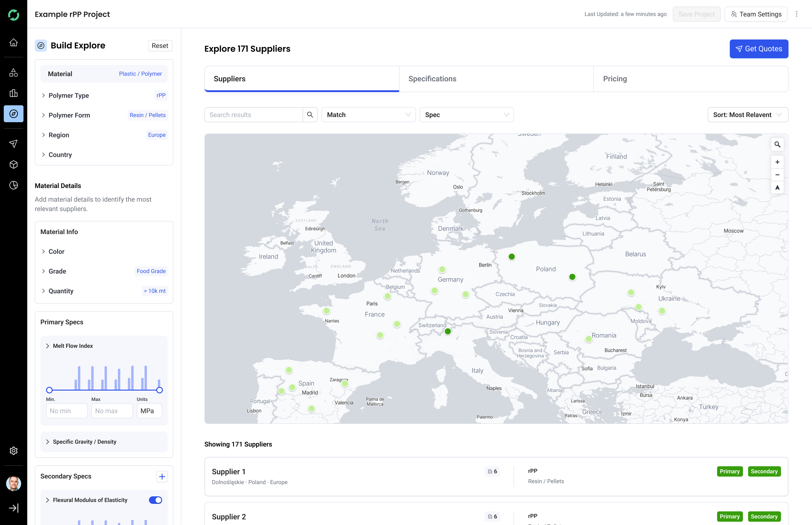Zoom in on the map
The width and height of the screenshot is (812, 525).
(x=777, y=162)
